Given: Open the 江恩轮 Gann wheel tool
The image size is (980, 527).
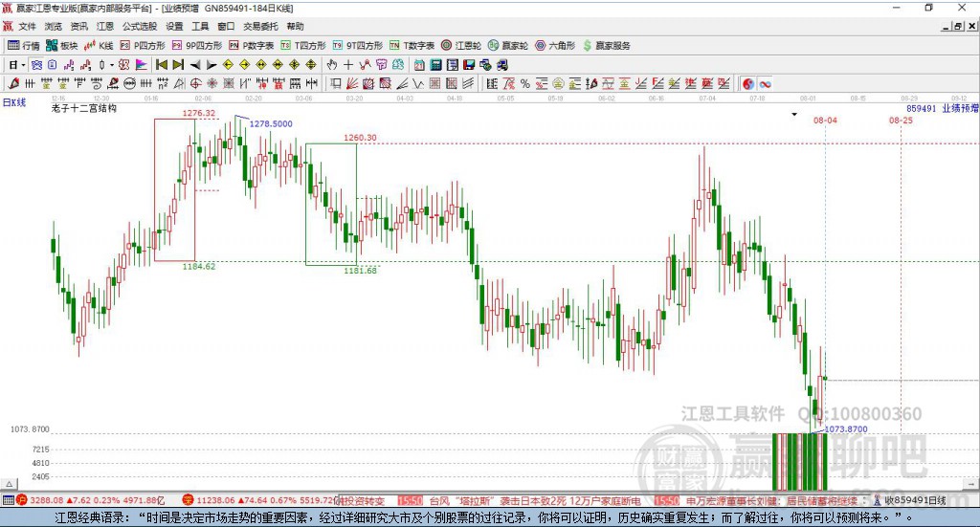Looking at the screenshot, I should click(461, 46).
